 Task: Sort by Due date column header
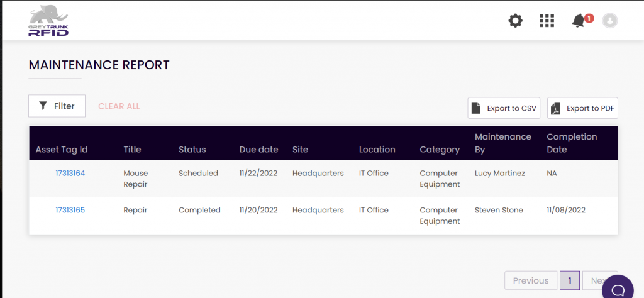point(258,150)
